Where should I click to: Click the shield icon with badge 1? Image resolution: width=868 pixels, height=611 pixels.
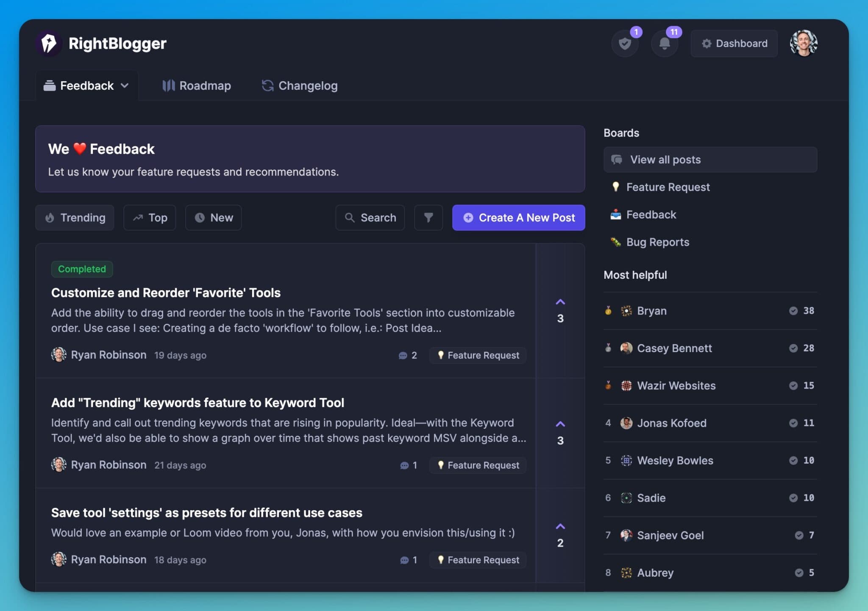[x=625, y=43]
